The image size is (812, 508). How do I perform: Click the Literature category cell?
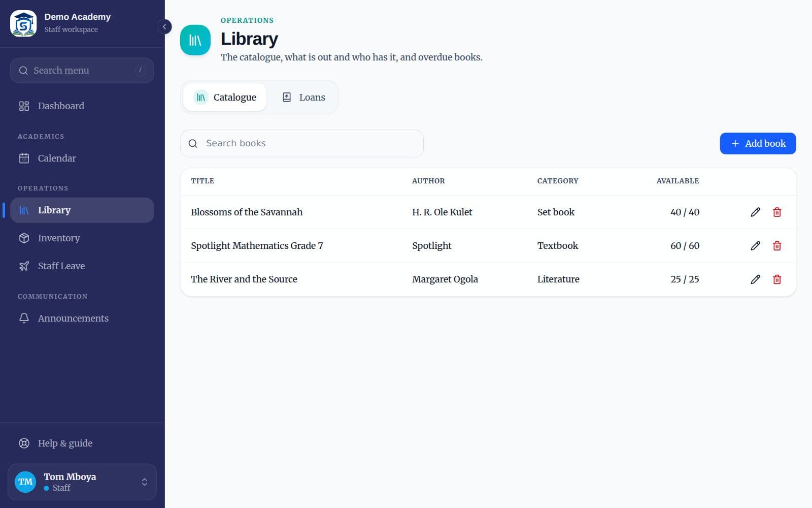point(558,279)
